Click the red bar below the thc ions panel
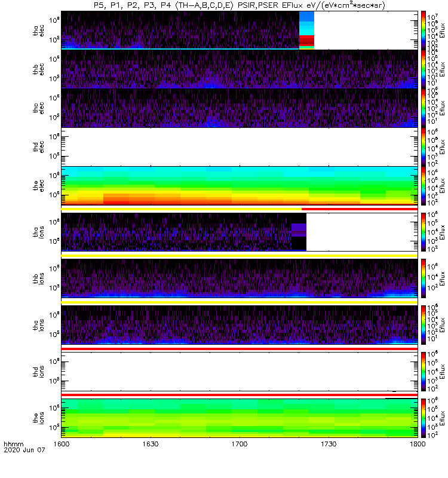Viewport: 448px width, 478px height. 240,349
